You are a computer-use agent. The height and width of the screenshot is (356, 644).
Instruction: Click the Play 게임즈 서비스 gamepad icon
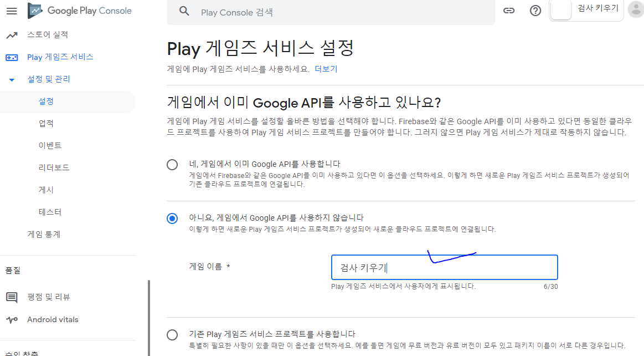[x=12, y=58]
